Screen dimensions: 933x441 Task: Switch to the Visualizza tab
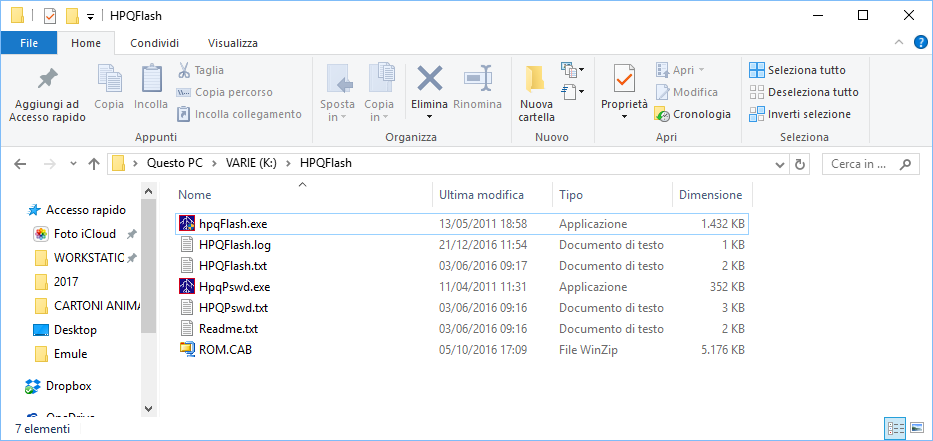pos(233,43)
